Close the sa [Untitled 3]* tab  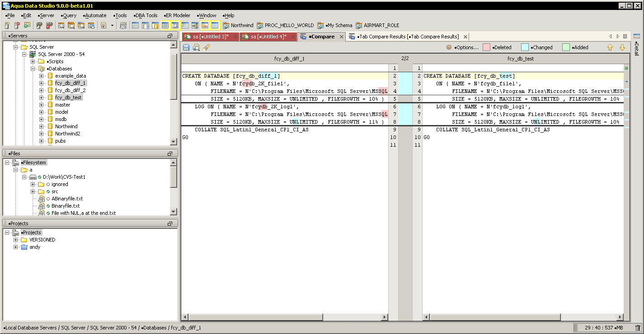(235, 37)
